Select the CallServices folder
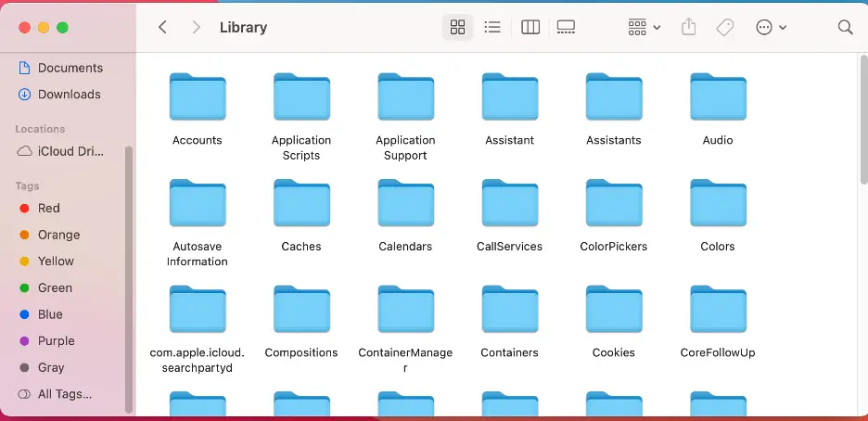This screenshot has height=421, width=868. pos(509,215)
